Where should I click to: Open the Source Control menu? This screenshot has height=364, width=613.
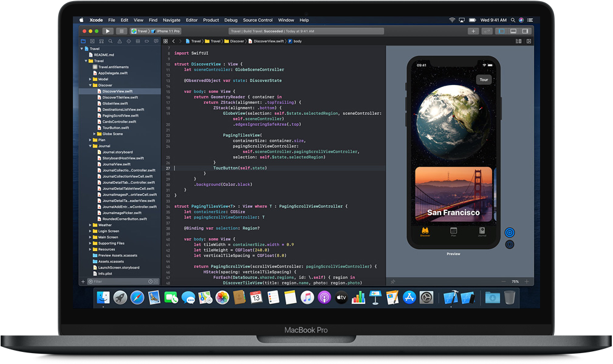pyautogui.click(x=258, y=20)
